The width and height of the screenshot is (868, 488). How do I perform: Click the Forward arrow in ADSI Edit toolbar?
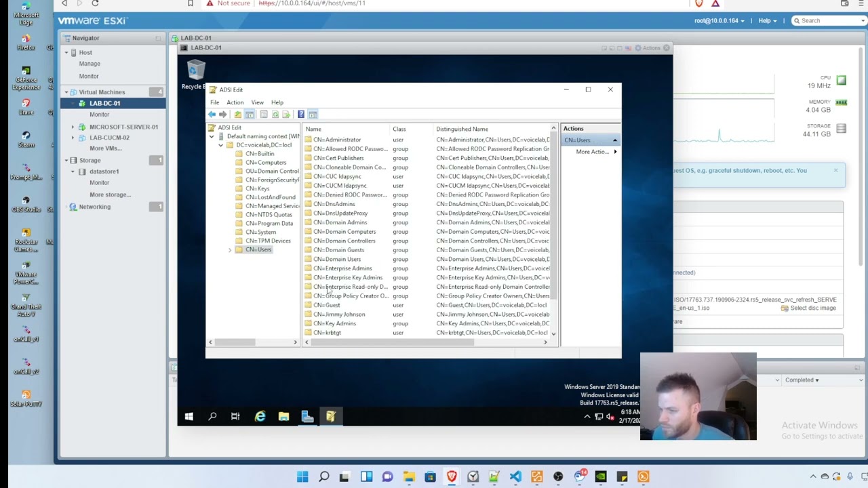tap(223, 115)
